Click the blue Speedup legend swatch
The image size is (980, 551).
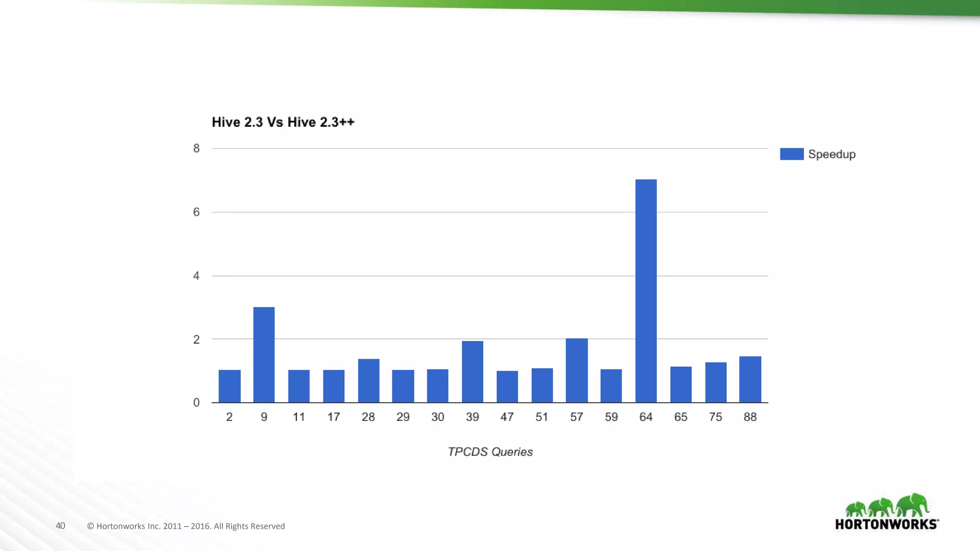click(791, 154)
